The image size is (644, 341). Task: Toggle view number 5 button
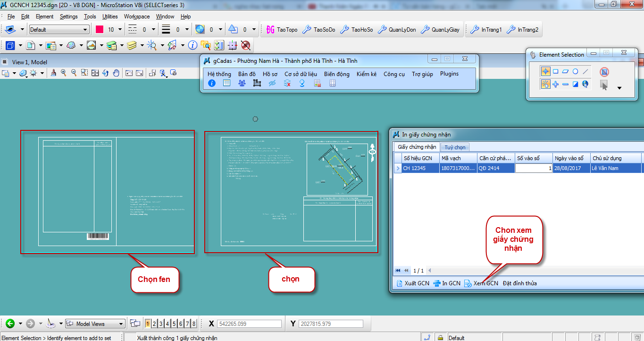174,324
